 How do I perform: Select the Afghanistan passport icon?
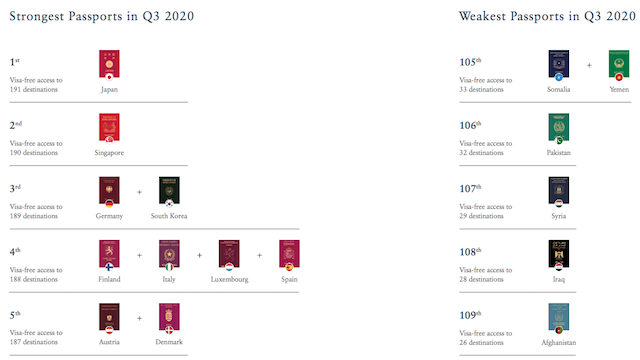point(559,318)
